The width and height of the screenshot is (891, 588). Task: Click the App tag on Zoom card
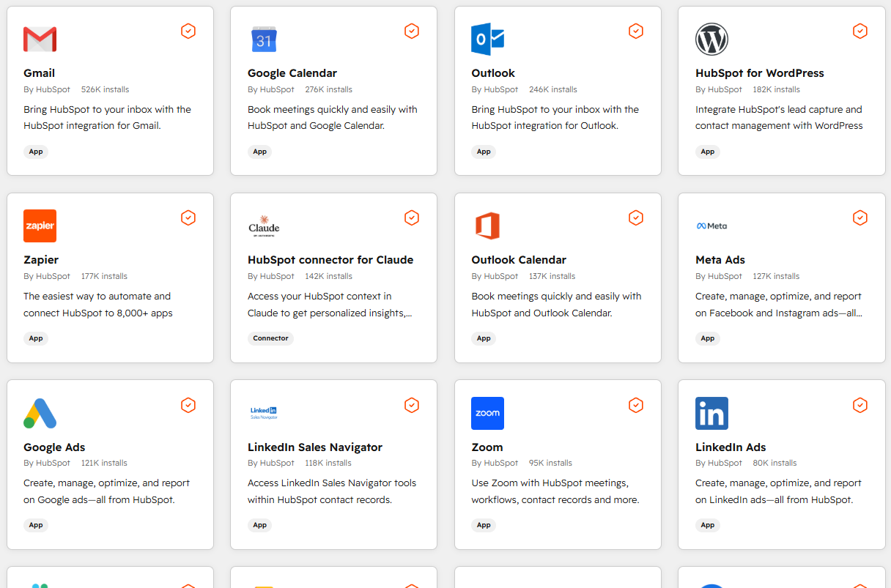click(484, 525)
